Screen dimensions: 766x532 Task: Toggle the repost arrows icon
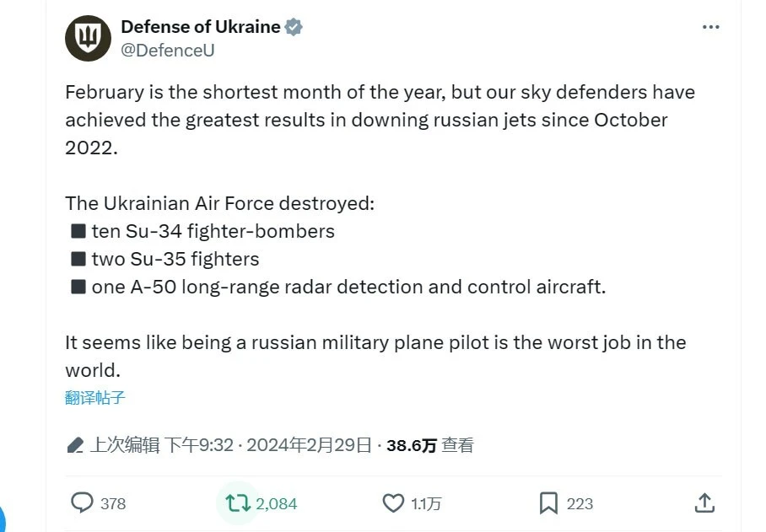238,503
